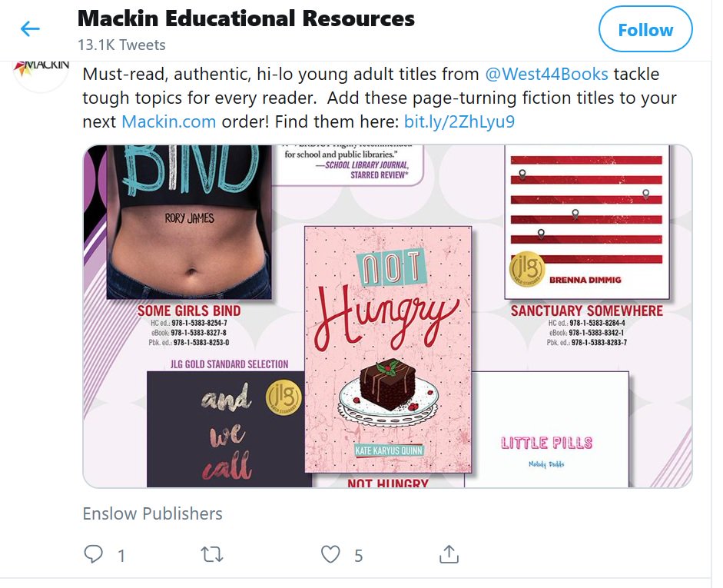Click the like count number 5
This screenshot has height=588, width=723.
point(358,556)
